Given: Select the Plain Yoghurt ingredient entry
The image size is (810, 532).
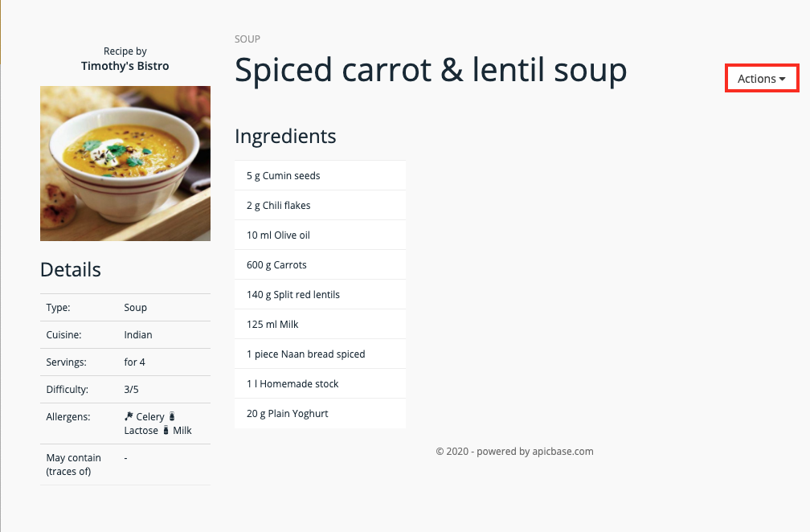Looking at the screenshot, I should click(x=320, y=413).
